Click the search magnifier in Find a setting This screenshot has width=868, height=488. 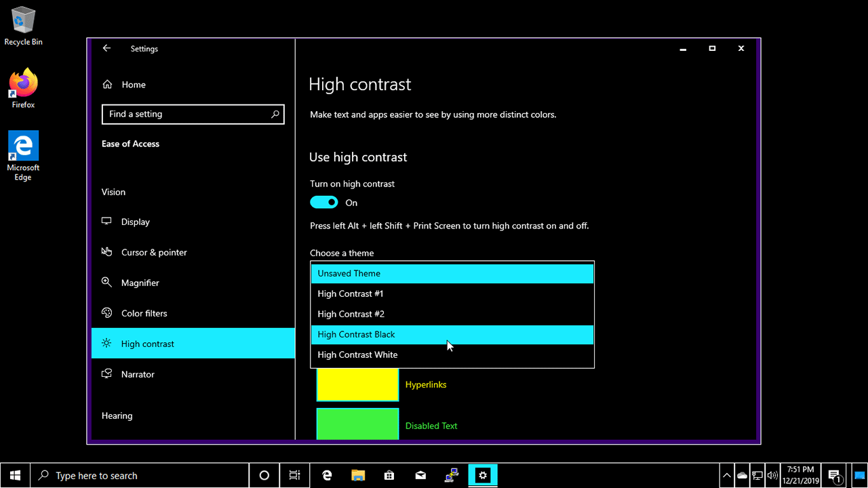[275, 114]
